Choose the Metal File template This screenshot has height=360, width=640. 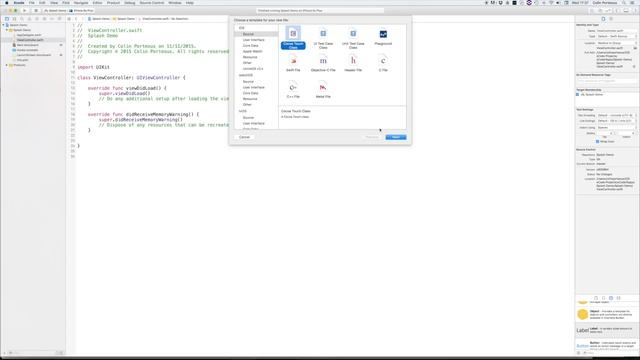click(323, 90)
